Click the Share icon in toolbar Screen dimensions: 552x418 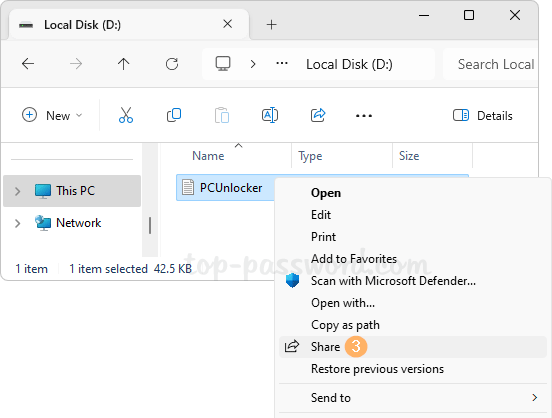318,115
